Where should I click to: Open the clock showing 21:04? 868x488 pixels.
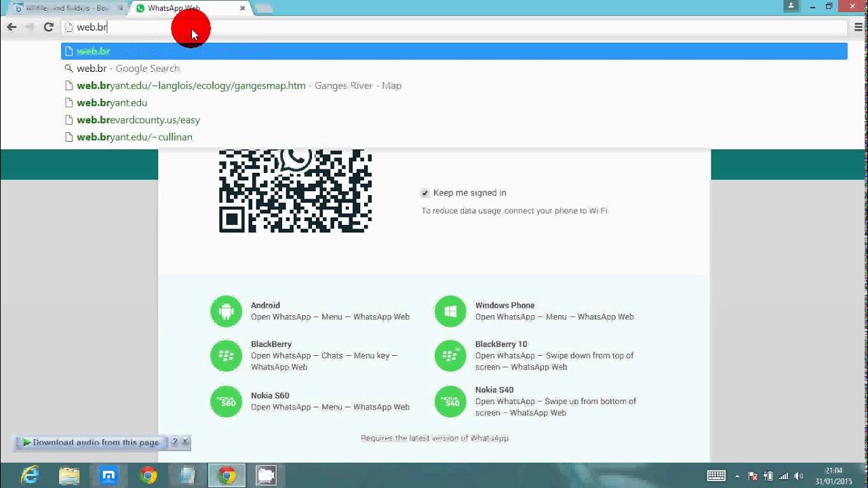834,476
